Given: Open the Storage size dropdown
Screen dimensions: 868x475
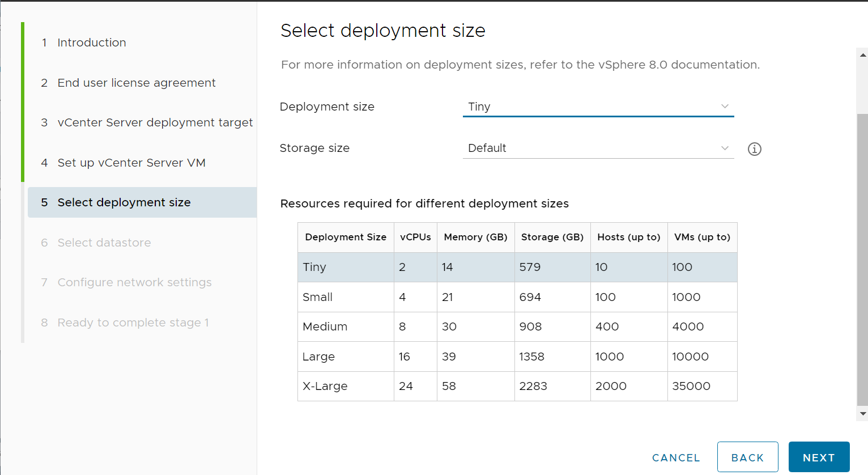Looking at the screenshot, I should click(598, 148).
